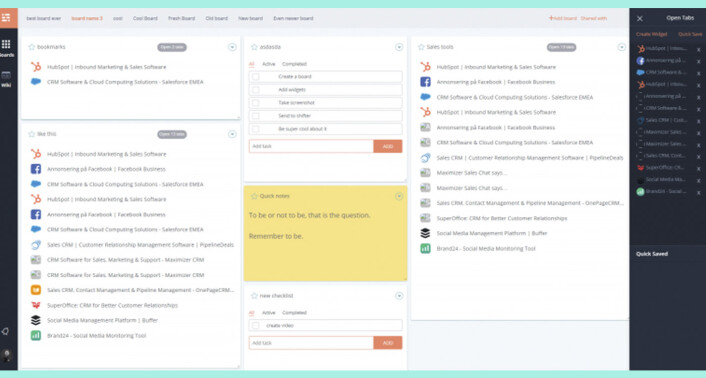Image resolution: width=706 pixels, height=378 pixels.
Task: Click 'Open 13 tabs' badge on Sales tools
Action: [x=561, y=47]
